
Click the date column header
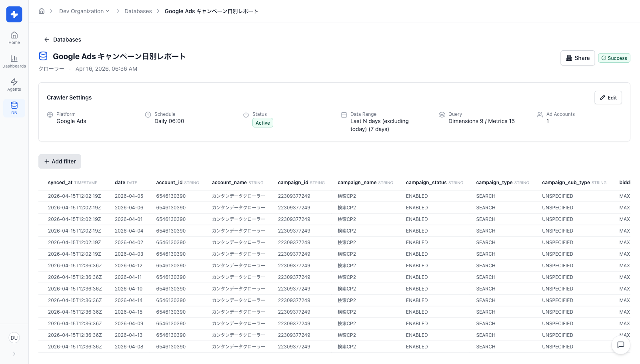[x=126, y=183]
